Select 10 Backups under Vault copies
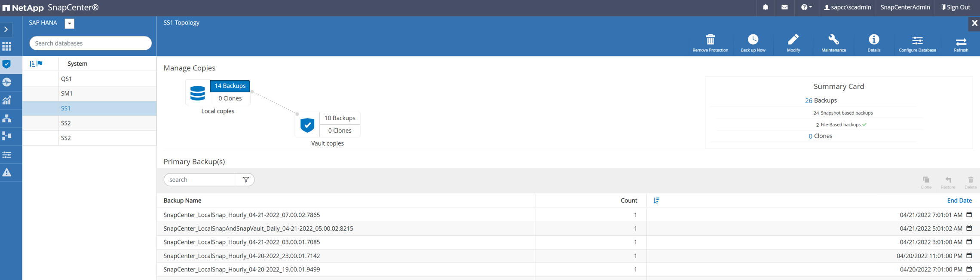Screen dimensions: 980x280 [x=340, y=118]
